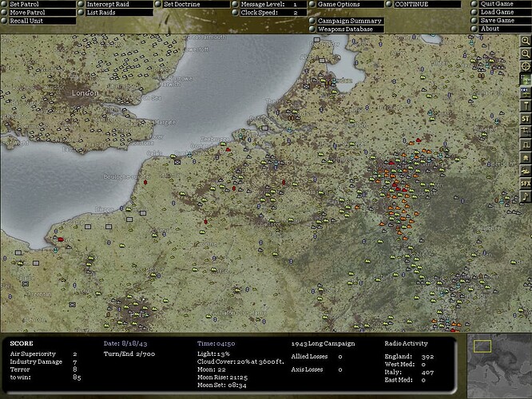Image resolution: width=532 pixels, height=399 pixels.
Task: Toggle the music note button
Action: pos(526,196)
